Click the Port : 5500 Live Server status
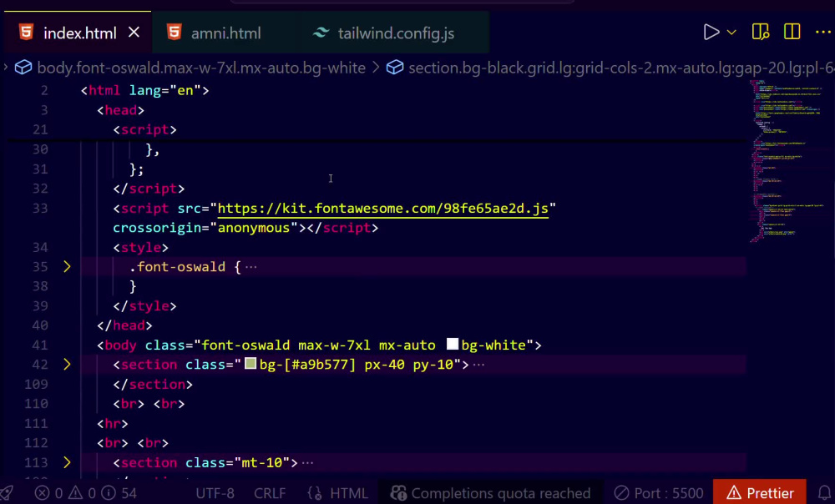 659,493
